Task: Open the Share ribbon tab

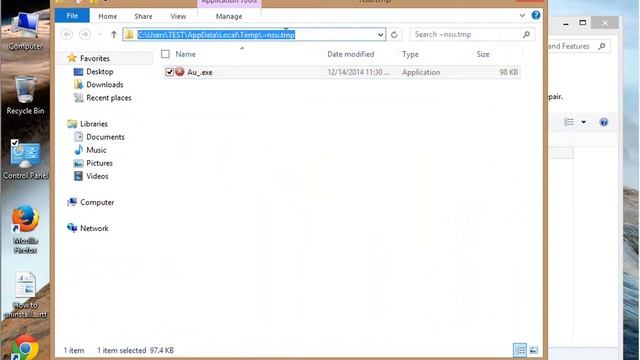Action: [143, 16]
